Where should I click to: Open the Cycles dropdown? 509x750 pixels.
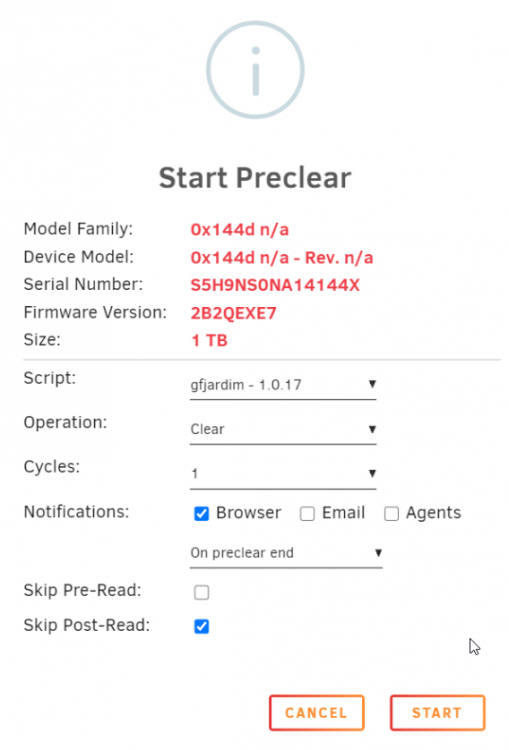coord(283,474)
